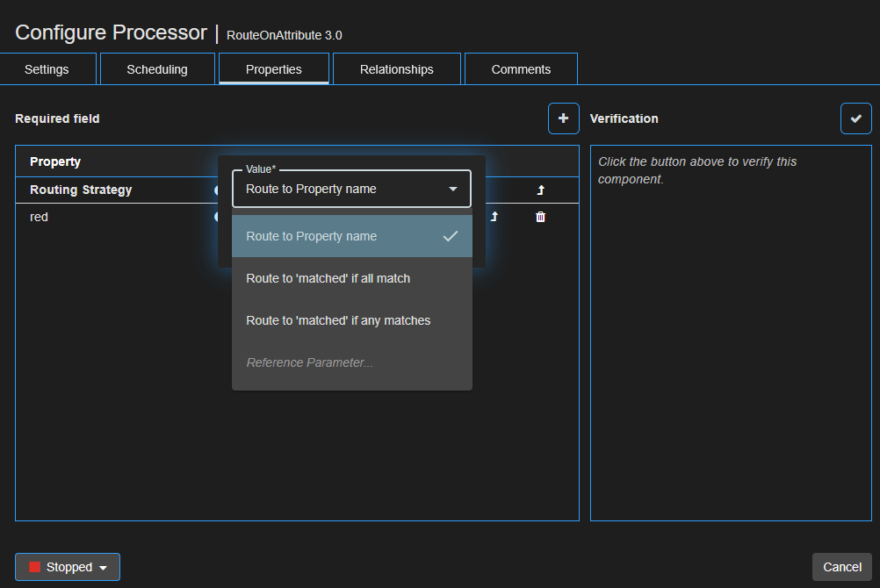Go to the Relationships tab

pyautogui.click(x=396, y=69)
